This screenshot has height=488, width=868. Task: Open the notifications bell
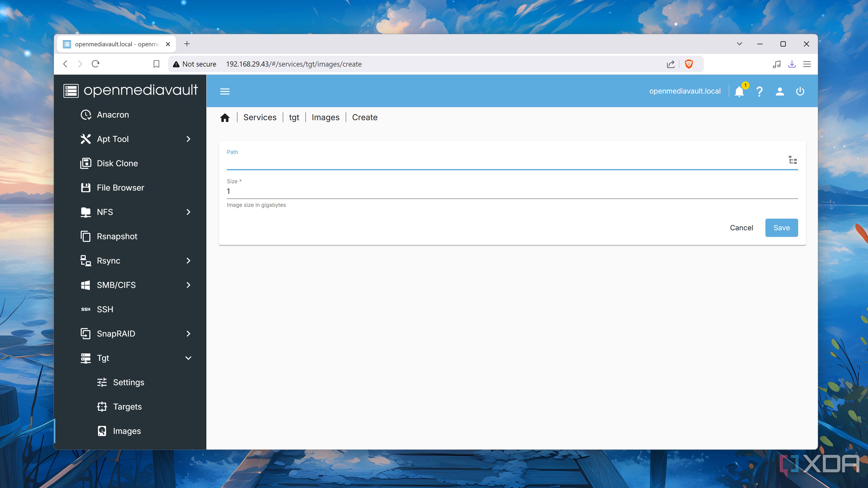[739, 91]
